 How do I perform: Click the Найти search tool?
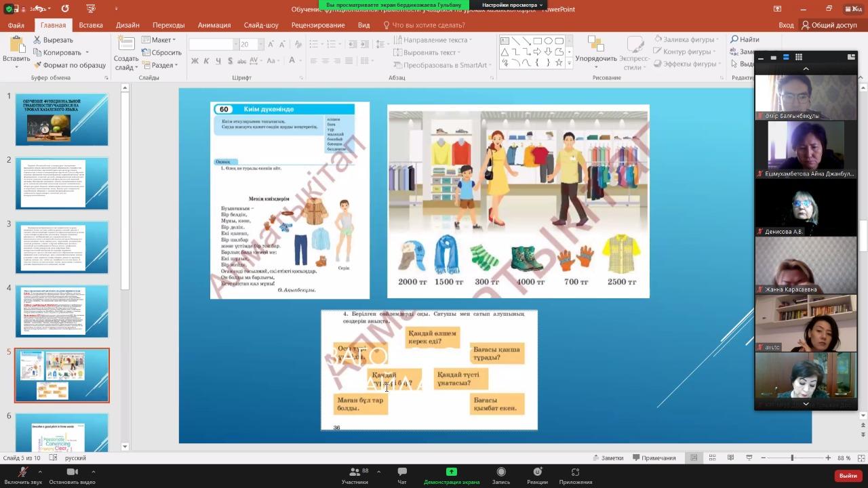pos(745,40)
